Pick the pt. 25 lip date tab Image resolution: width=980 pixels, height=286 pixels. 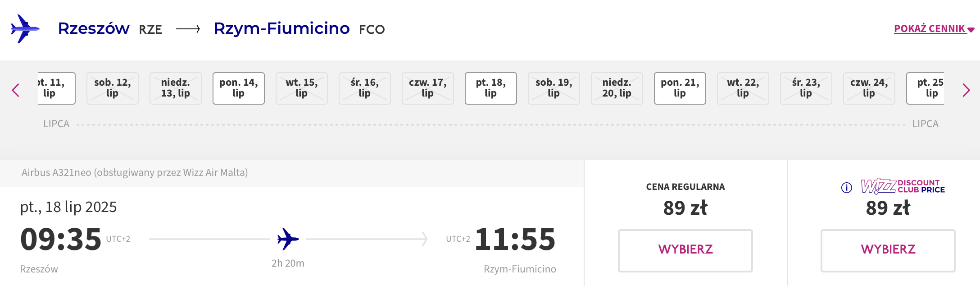point(926,88)
